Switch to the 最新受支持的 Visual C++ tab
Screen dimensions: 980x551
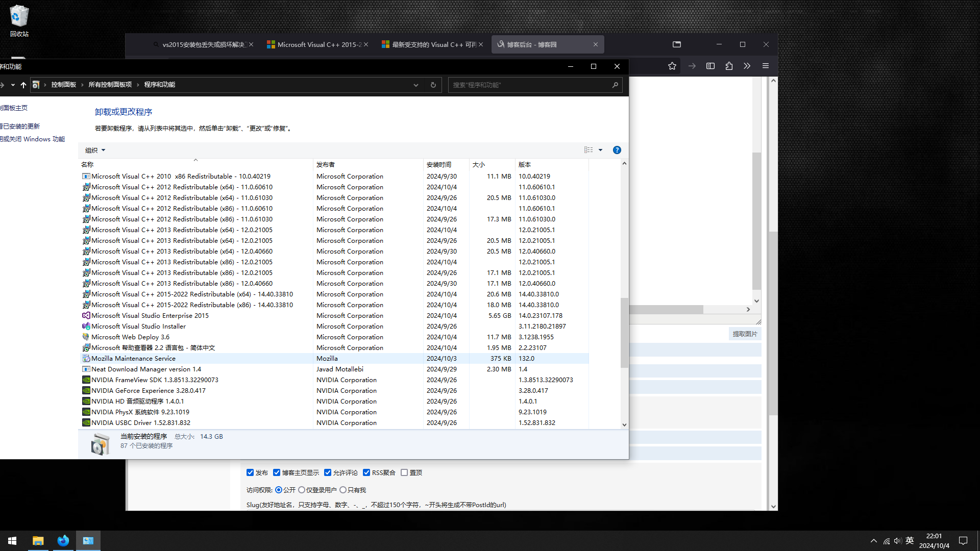pos(432,44)
